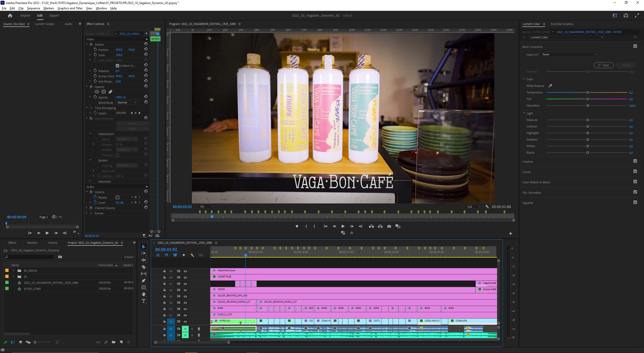Go to In point in Program monitor
Viewport: 644px width, 353px height.
(x=326, y=226)
